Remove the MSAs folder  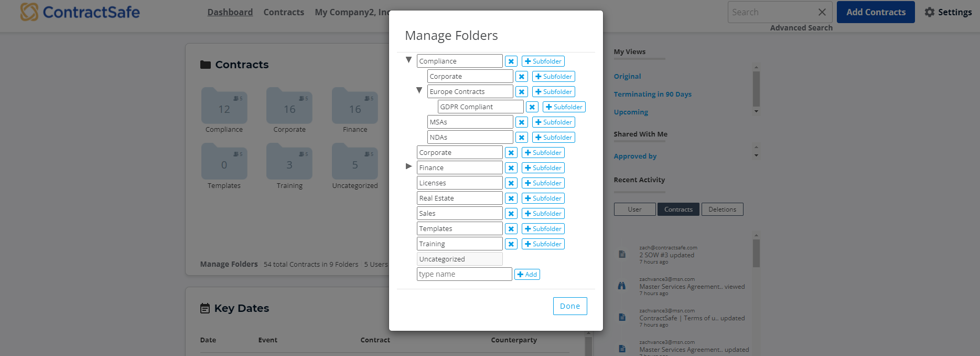522,122
